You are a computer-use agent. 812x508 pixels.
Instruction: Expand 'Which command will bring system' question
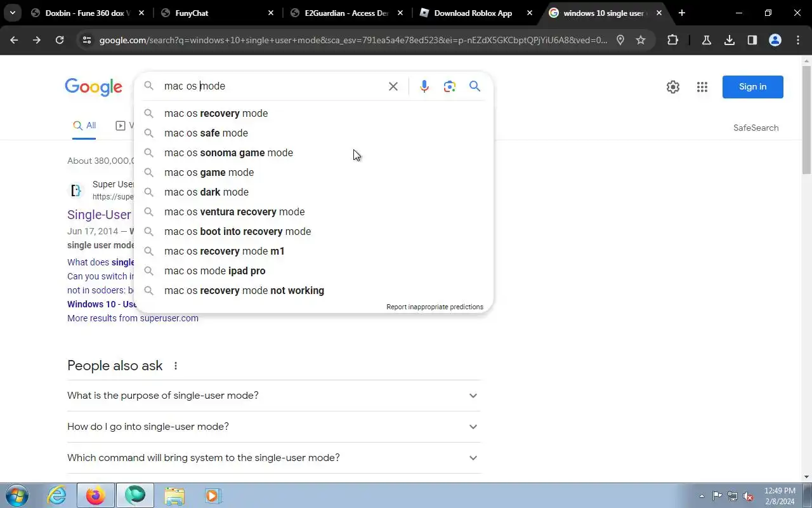(274, 458)
